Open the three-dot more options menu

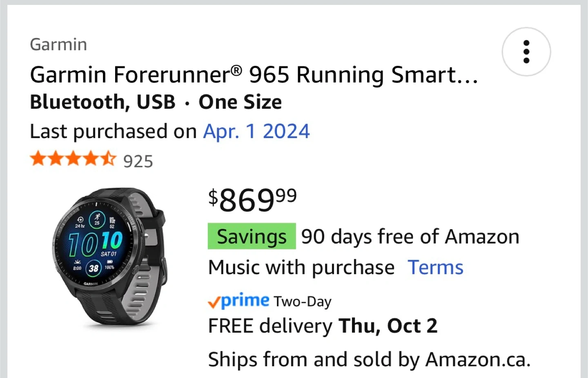[x=526, y=52]
